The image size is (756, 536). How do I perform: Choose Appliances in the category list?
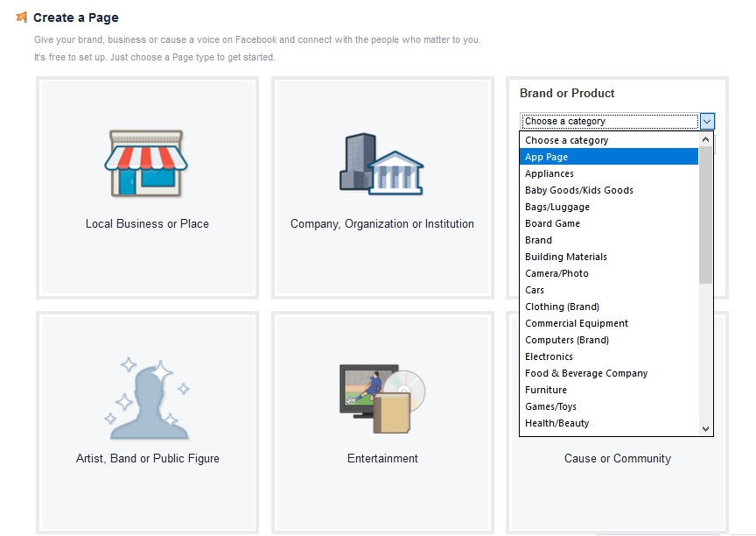click(609, 173)
